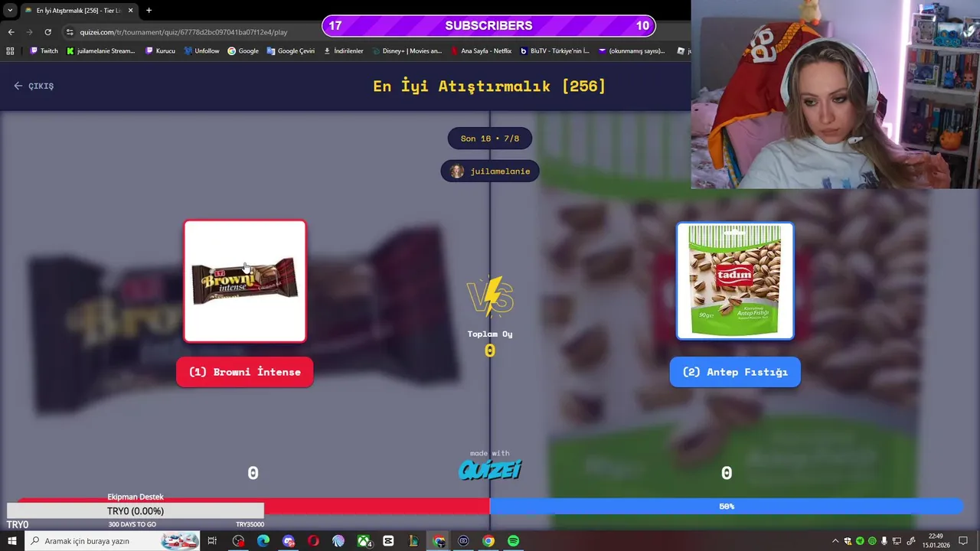The width and height of the screenshot is (980, 551).
Task: Close the En İyi Atıştırmalık tab
Action: (131, 11)
